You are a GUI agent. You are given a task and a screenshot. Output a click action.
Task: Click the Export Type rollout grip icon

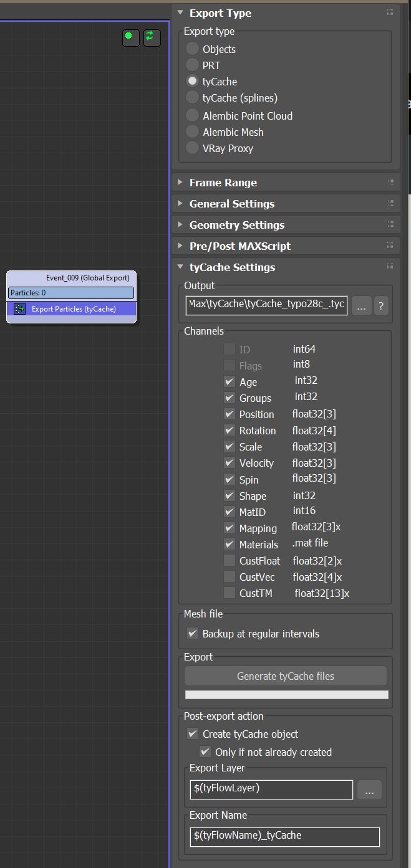390,12
